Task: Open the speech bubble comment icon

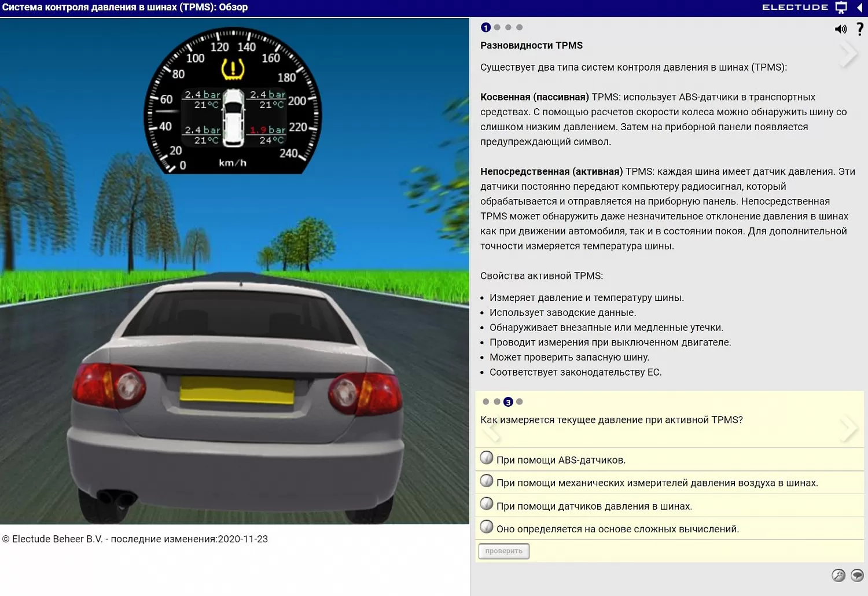Action: [857, 575]
